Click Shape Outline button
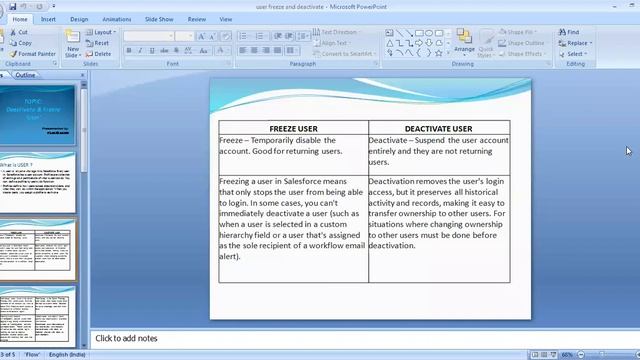The height and width of the screenshot is (360, 640). pos(522,43)
